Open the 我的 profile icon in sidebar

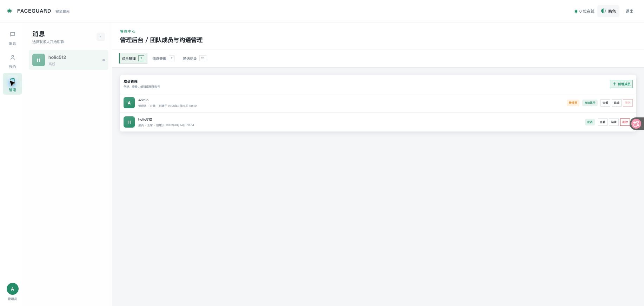pos(12,57)
